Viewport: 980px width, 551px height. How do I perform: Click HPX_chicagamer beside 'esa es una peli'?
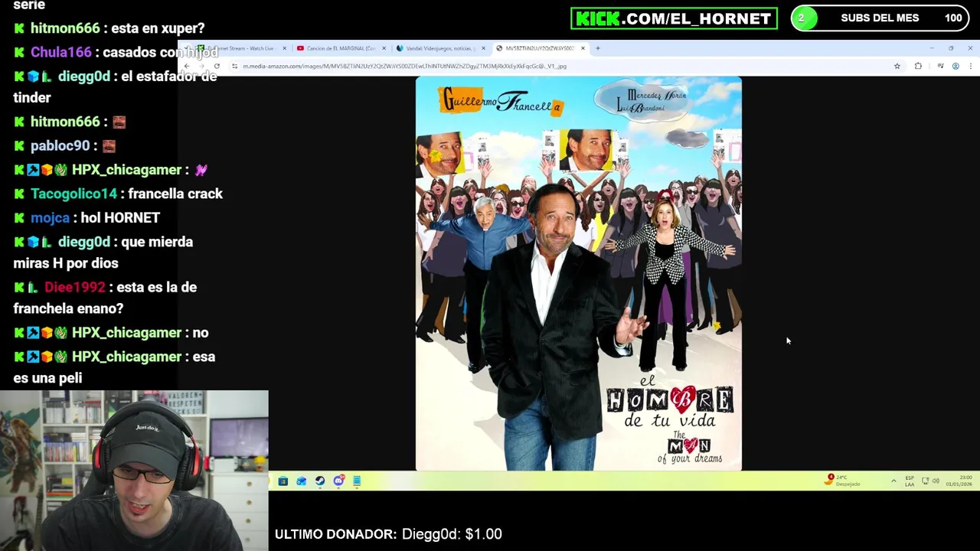[126, 357]
